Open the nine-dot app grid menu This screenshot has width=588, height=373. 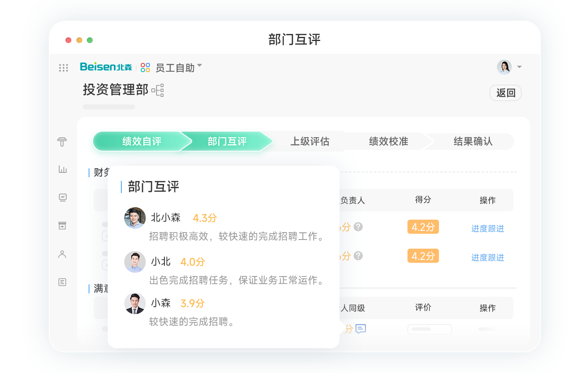click(63, 68)
